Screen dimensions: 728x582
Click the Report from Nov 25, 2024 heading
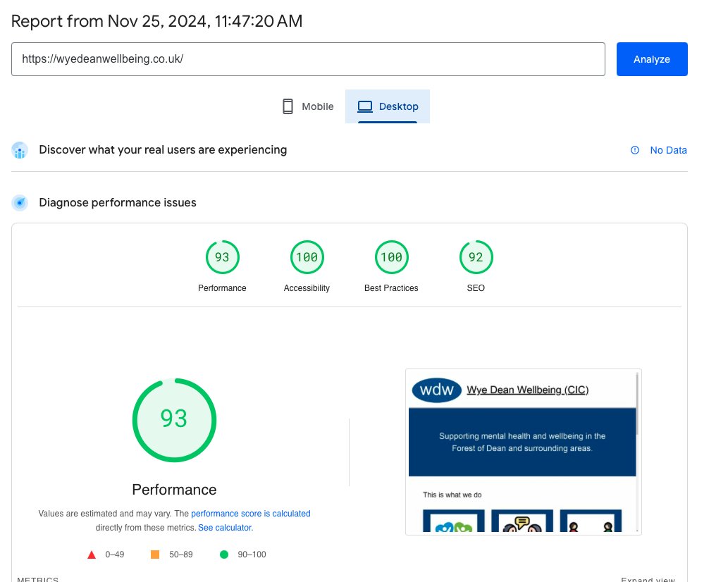[x=156, y=21]
